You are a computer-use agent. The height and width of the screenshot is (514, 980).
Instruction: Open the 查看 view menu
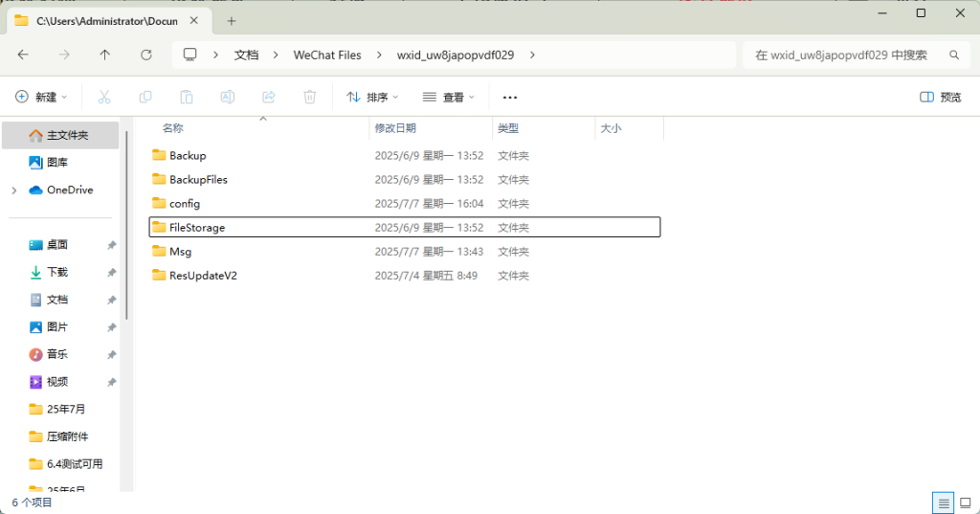pos(447,97)
